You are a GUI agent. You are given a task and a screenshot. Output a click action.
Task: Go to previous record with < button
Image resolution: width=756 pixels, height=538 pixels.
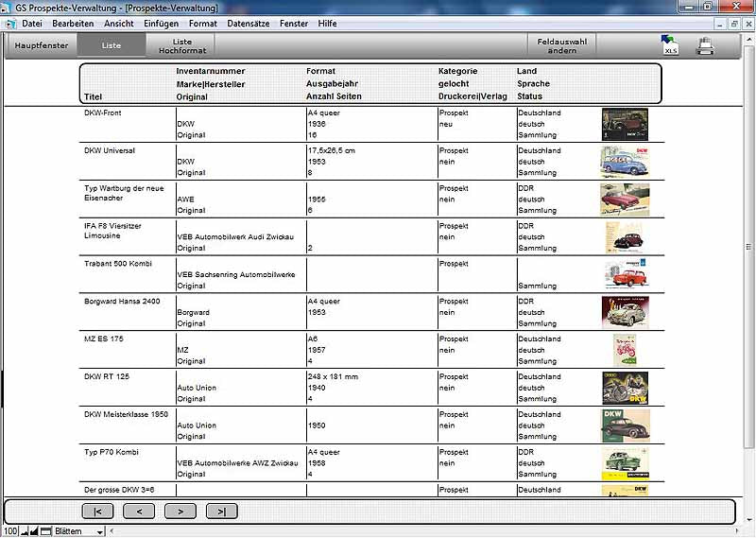click(139, 512)
